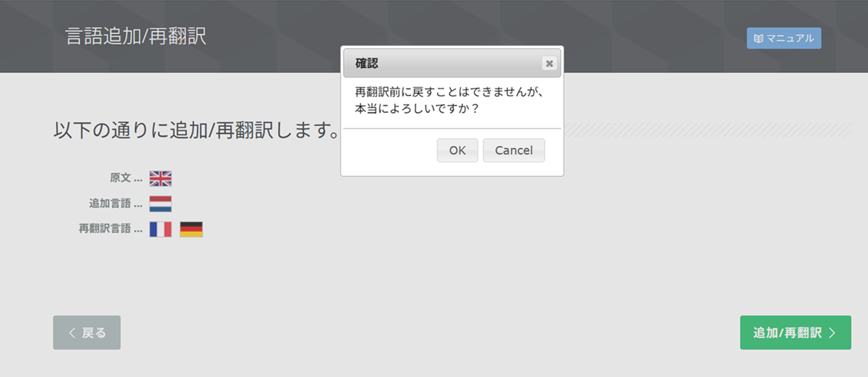Viewport: 868px width, 377px height.
Task: Confirm the retranslation with OK
Action: click(457, 150)
